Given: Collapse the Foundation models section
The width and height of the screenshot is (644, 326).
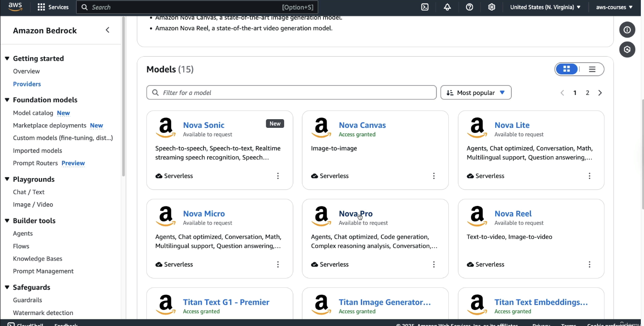Looking at the screenshot, I should 7,100.
